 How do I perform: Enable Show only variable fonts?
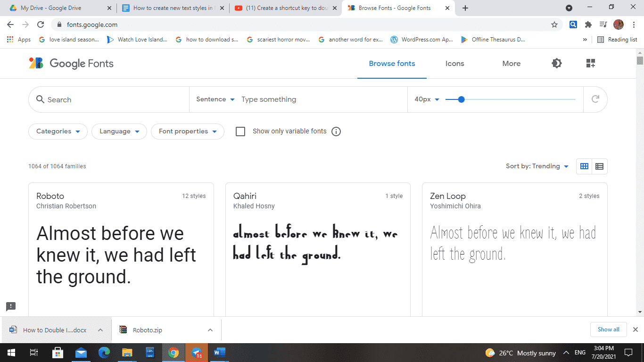[240, 131]
